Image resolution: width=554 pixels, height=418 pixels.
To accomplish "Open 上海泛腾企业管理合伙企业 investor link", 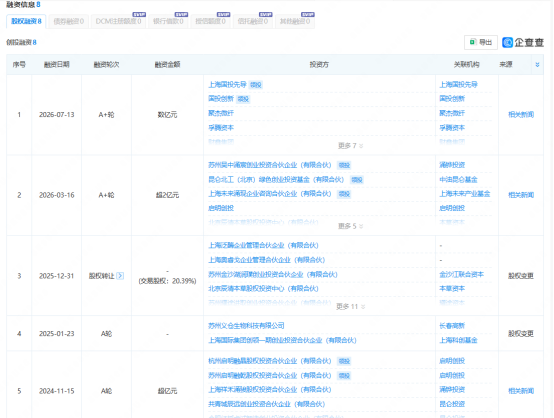I will tap(263, 245).
